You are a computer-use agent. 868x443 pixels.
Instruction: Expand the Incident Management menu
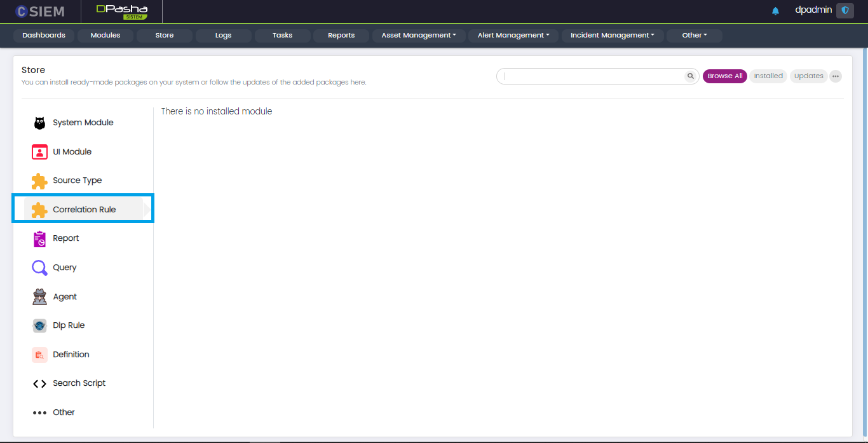612,36
